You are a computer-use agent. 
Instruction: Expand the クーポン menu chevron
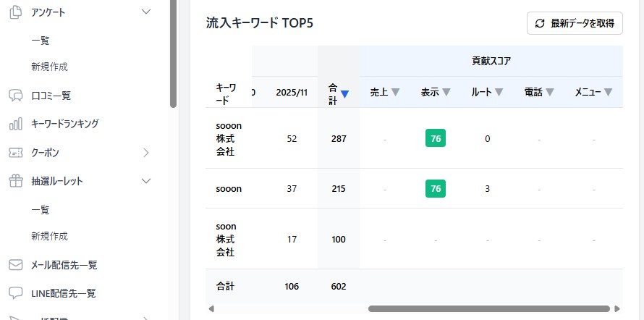pyautogui.click(x=146, y=153)
